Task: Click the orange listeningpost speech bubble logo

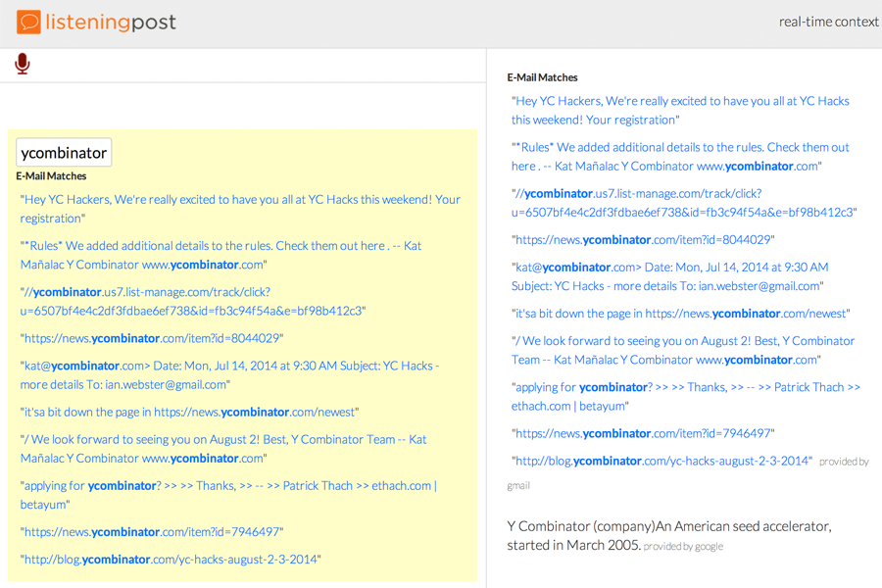Action: (28, 22)
